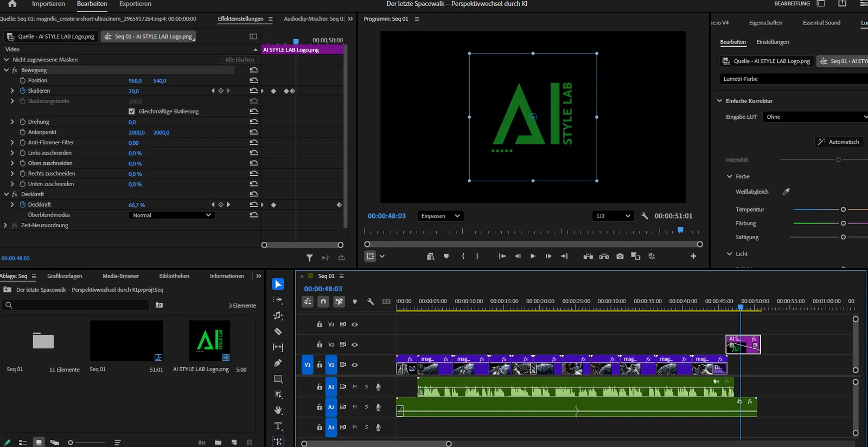The width and height of the screenshot is (868, 447).
Task: Create new bin in project panel
Action: click(218, 442)
